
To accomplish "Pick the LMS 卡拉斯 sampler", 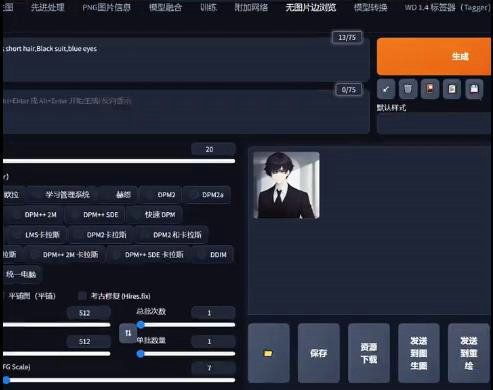I will 37,235.
